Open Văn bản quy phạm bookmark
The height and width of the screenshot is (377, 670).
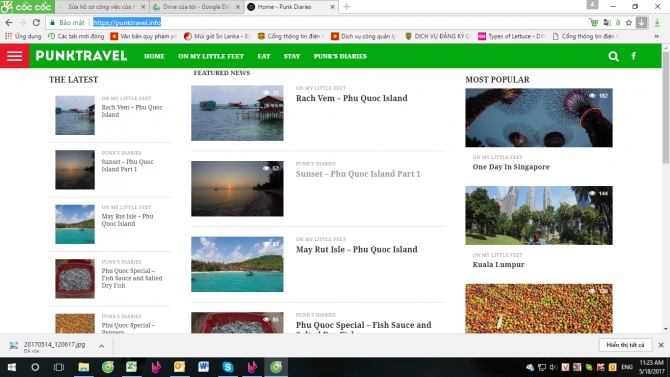tap(144, 36)
